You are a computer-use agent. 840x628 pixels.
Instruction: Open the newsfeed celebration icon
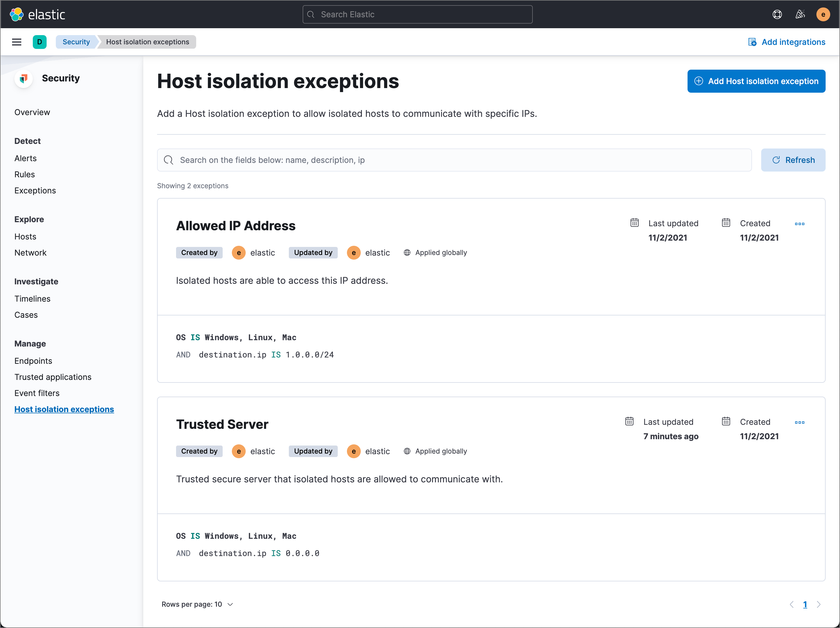click(800, 14)
